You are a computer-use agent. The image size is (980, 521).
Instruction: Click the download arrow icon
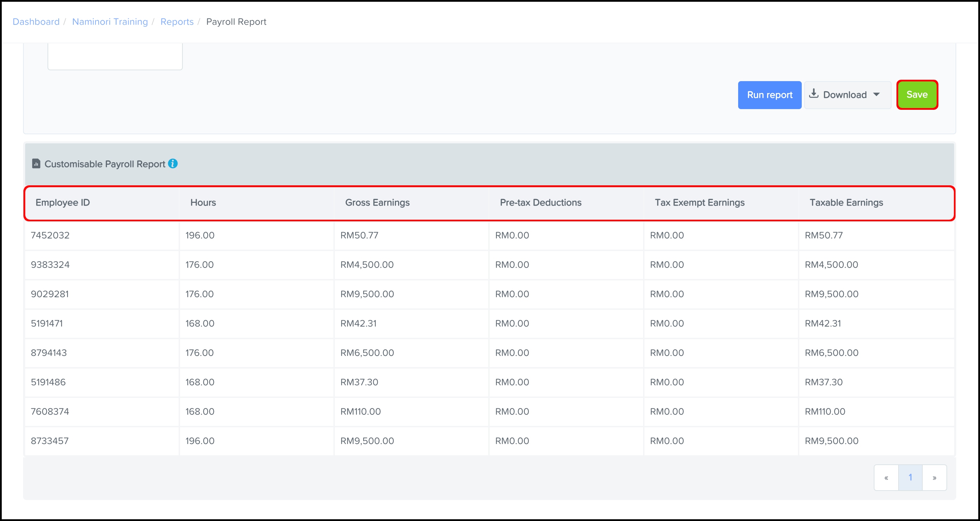coord(813,94)
